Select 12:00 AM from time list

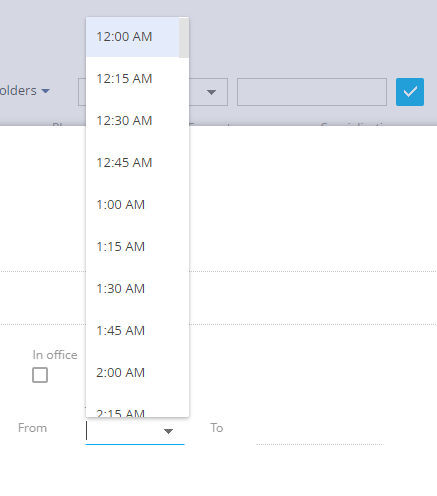(x=133, y=37)
